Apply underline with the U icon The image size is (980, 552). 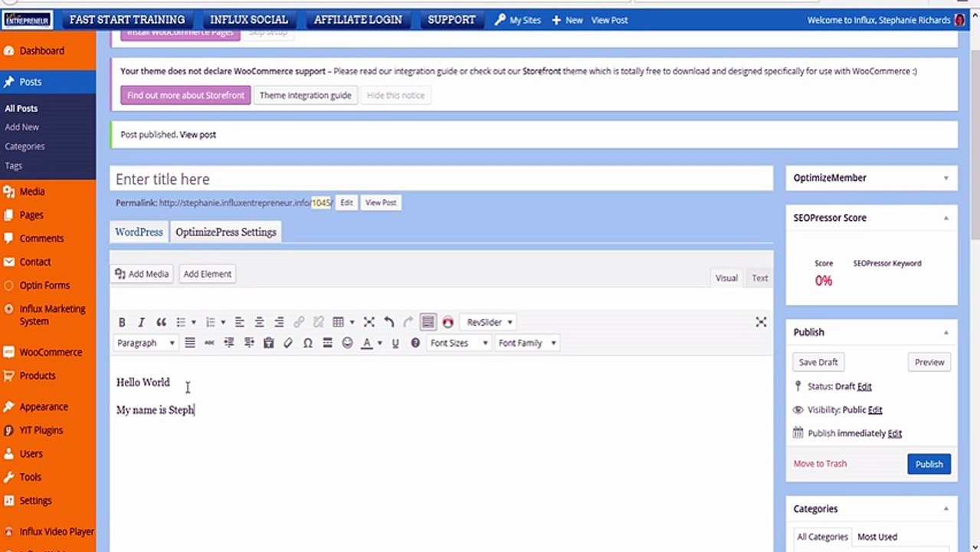395,343
